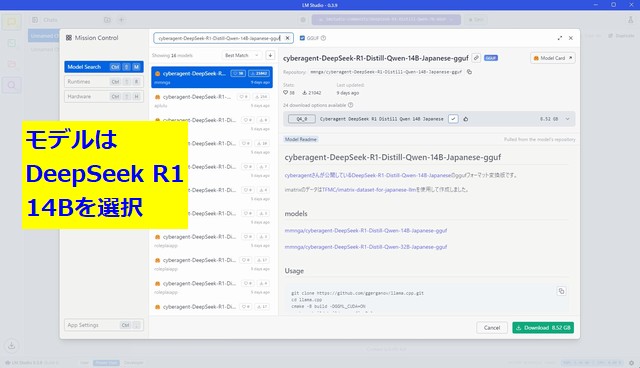Click the link icon beside model title

(x=476, y=58)
